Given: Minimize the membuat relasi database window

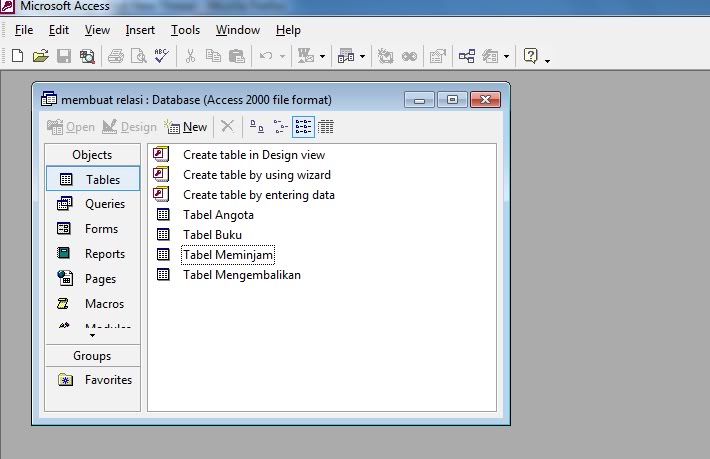Looking at the screenshot, I should tap(419, 100).
